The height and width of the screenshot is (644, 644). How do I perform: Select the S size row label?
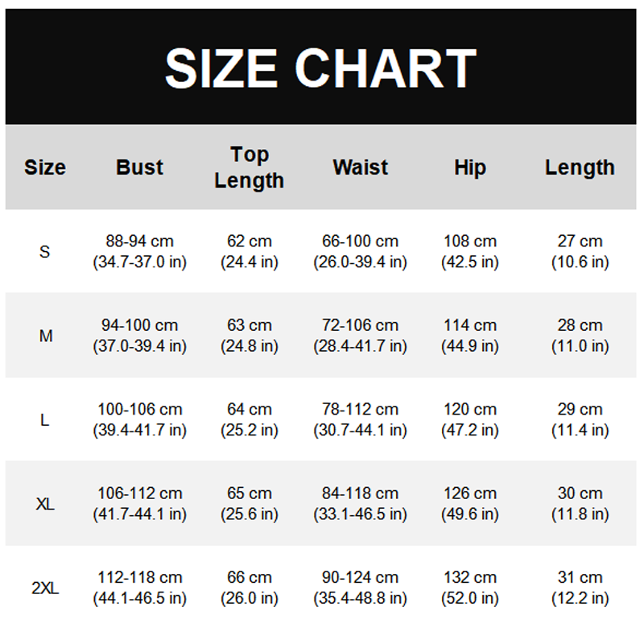[45, 252]
